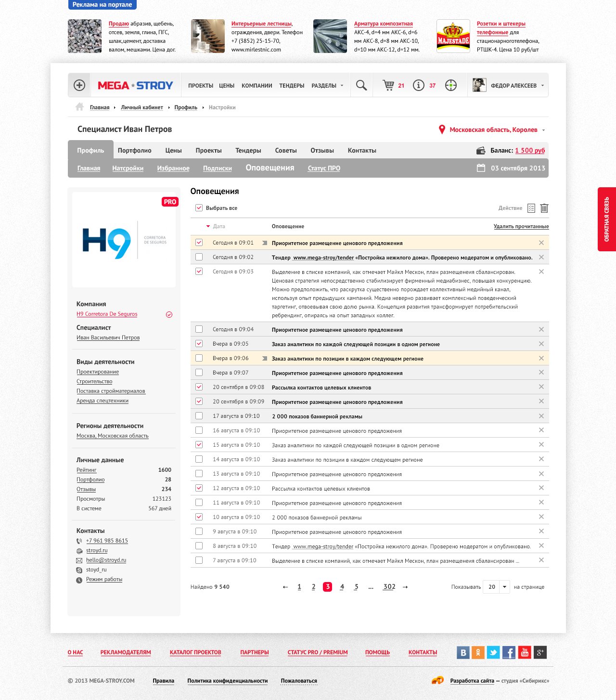616x700 pixels.
Task: Open the 'Избранное' sub-tab
Action: (173, 169)
